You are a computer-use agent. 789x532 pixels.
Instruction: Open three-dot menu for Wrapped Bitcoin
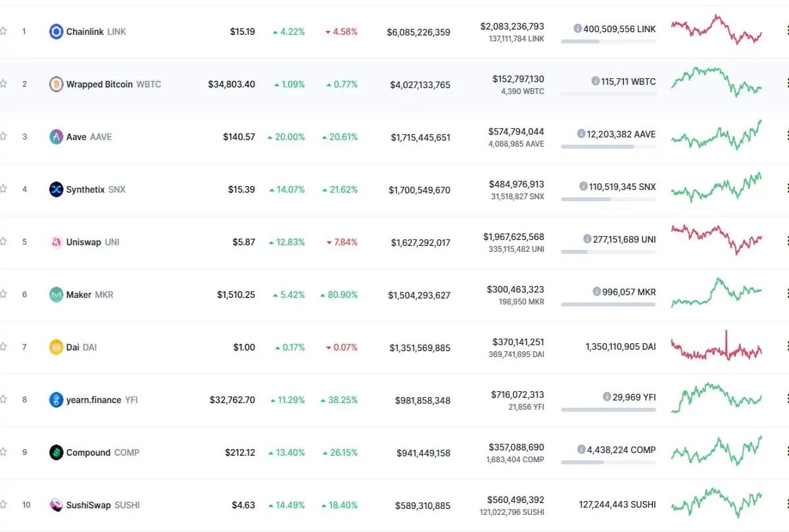pyautogui.click(x=786, y=84)
